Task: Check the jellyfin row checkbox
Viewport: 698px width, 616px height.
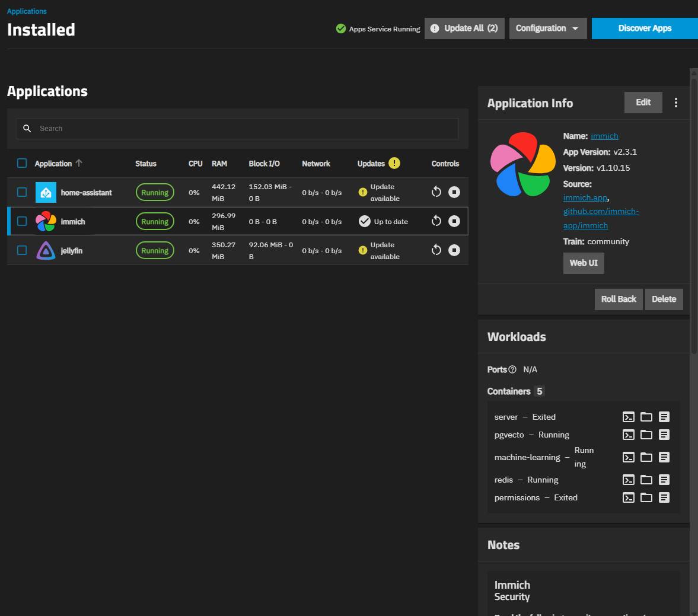Action: click(x=22, y=251)
